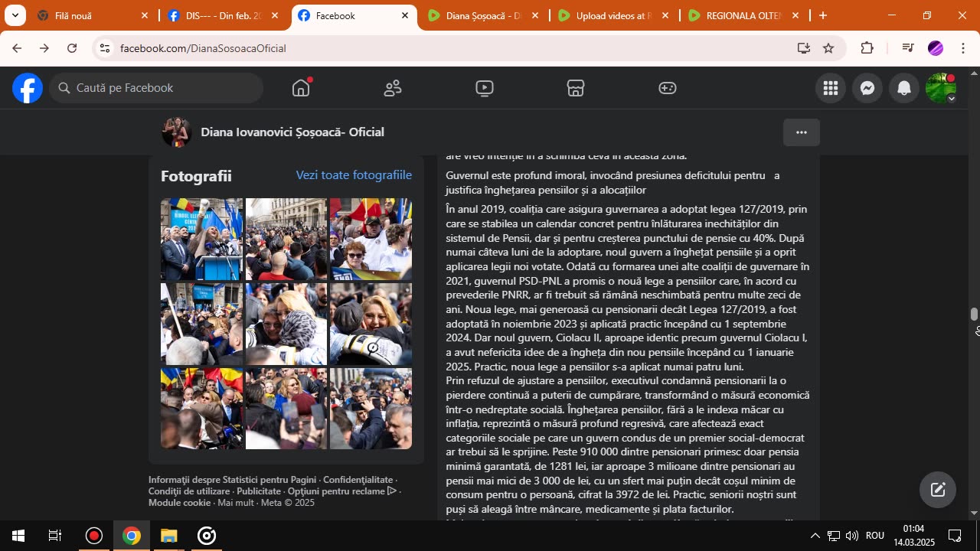Click the browser forward arrow
This screenshot has height=551, width=980.
(44, 48)
